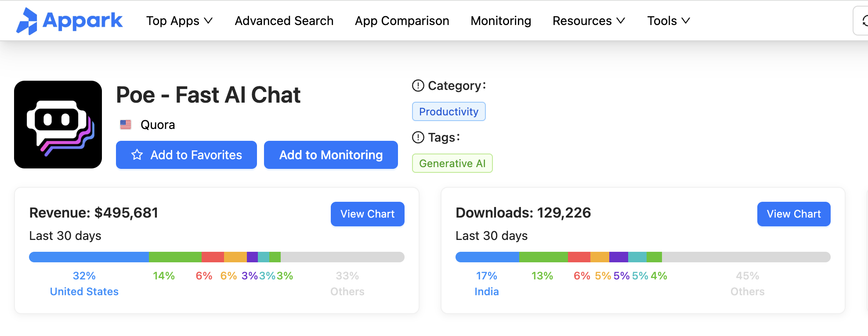Click the info icon beside Category
Screen dimensions: 868x336
coord(418,86)
